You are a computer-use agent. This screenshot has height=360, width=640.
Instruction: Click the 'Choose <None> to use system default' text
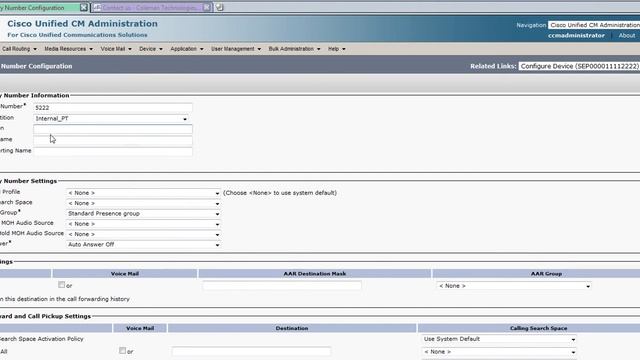click(x=280, y=193)
